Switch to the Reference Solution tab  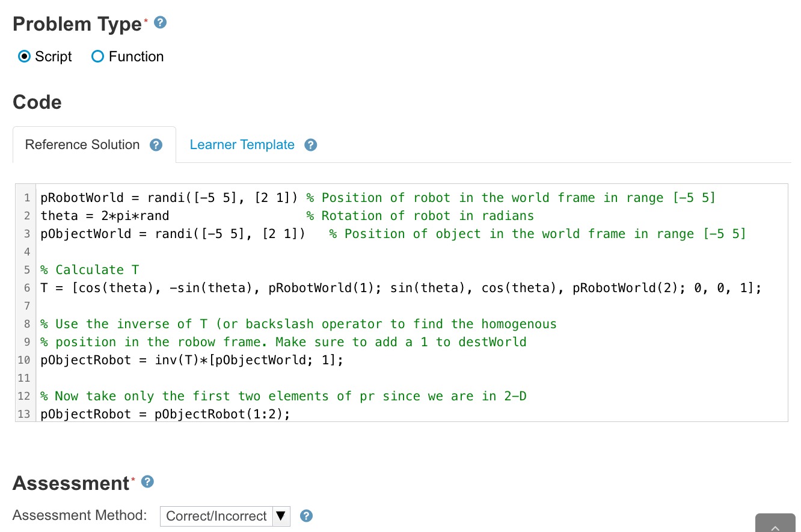click(82, 145)
